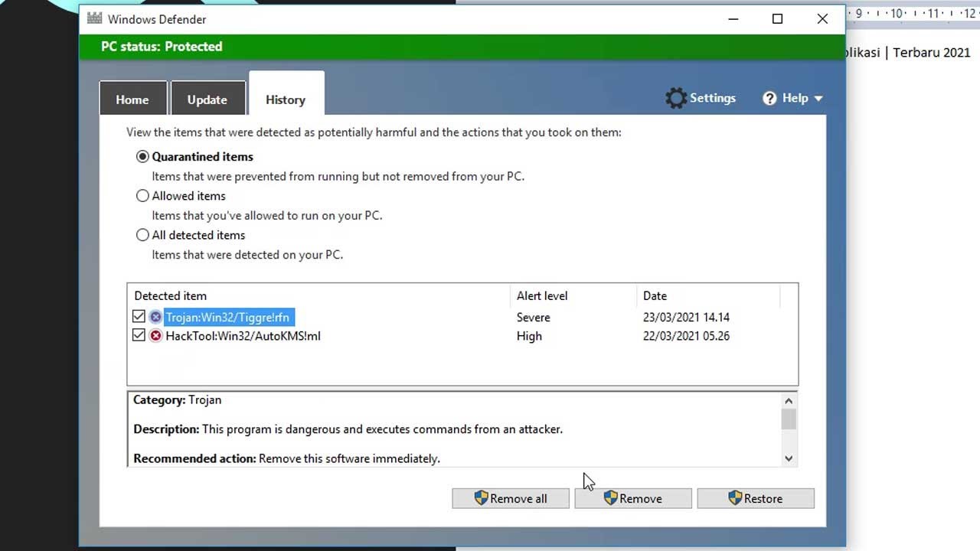Click the Severe alert level cell
Screen dimensions: 980x551
tap(534, 317)
